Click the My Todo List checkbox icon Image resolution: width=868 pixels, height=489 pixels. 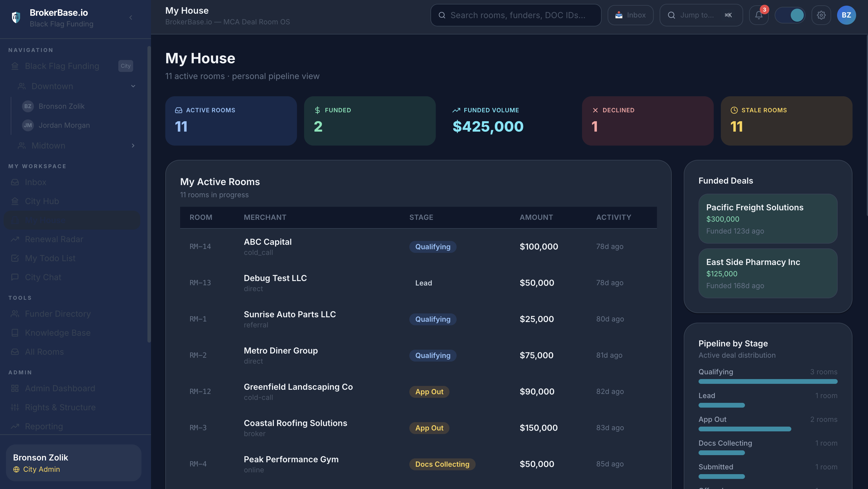(x=15, y=258)
